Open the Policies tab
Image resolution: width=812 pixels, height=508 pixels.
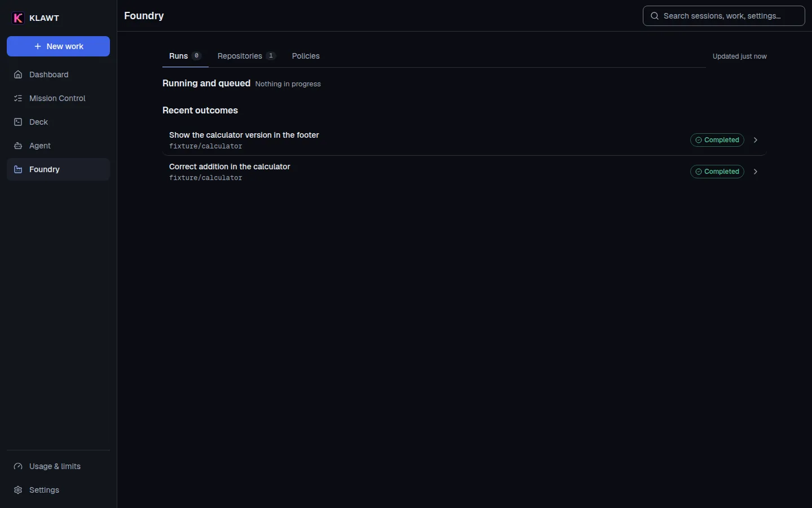point(306,56)
